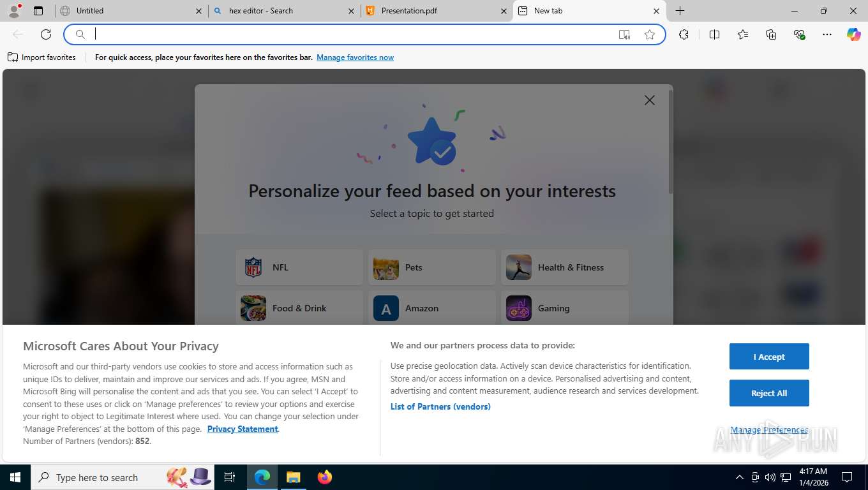Close the personalize feed dialog
Image resolution: width=868 pixels, height=490 pixels.
point(650,100)
